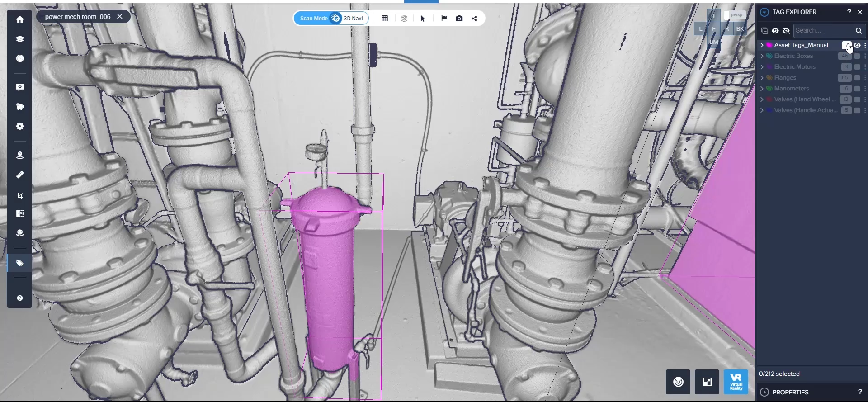Screen dimensions: 868x402
Task: Open options menu for Manometers
Action: [865, 89]
